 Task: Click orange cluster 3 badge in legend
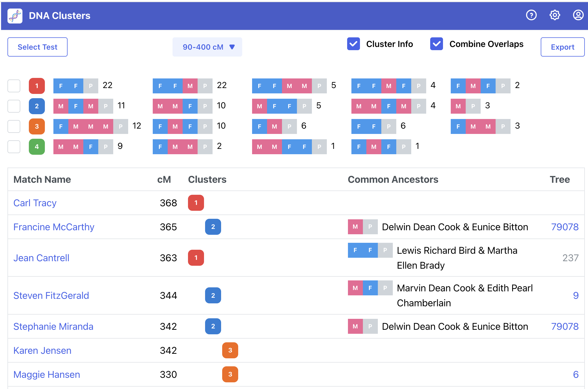pos(37,126)
